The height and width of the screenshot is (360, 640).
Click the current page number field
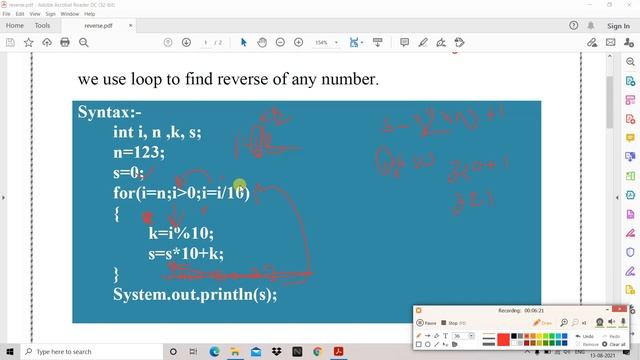[206, 42]
